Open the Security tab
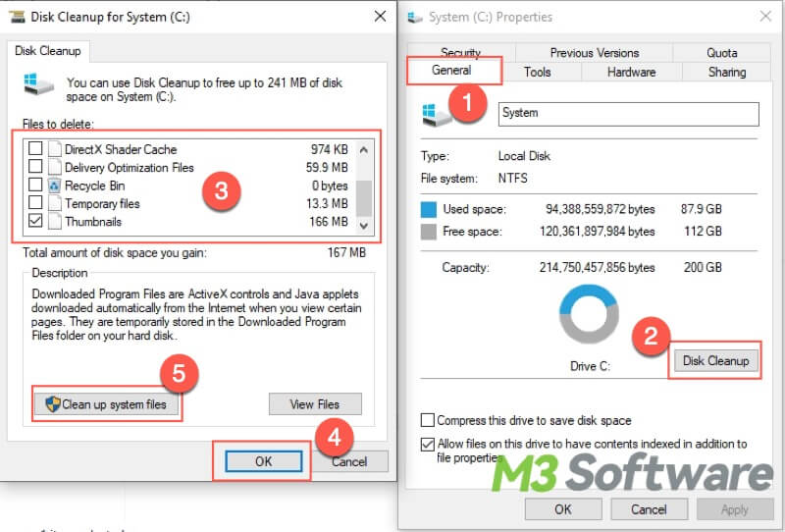 [461, 52]
